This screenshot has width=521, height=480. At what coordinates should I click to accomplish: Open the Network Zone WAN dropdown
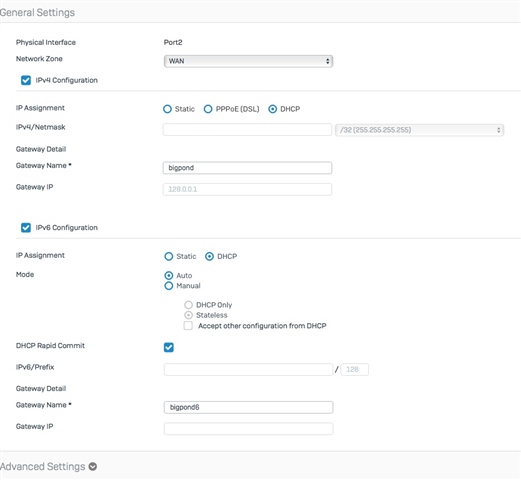pos(248,61)
